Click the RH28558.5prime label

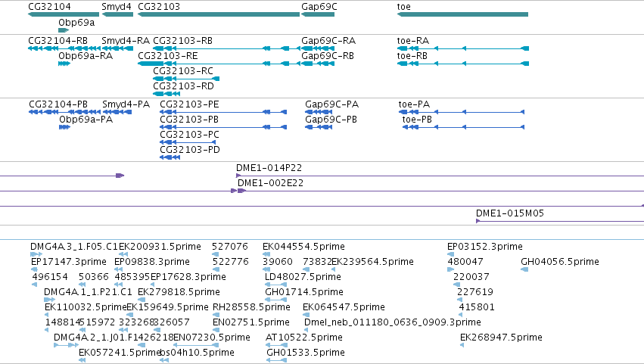click(251, 307)
